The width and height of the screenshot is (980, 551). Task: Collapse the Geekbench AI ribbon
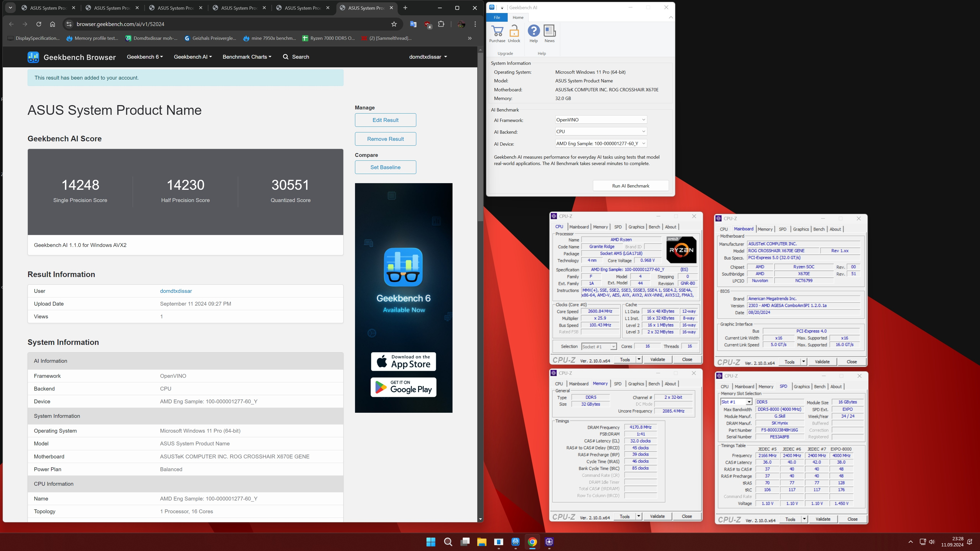point(671,18)
